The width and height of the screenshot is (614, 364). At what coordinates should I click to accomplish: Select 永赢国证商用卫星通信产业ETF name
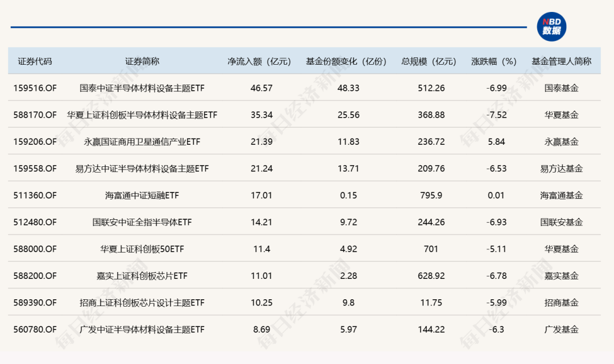[142, 141]
